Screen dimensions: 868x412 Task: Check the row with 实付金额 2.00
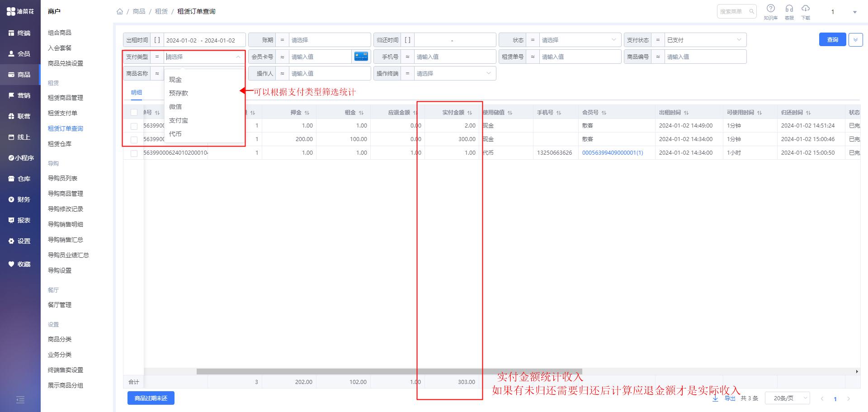(x=134, y=126)
